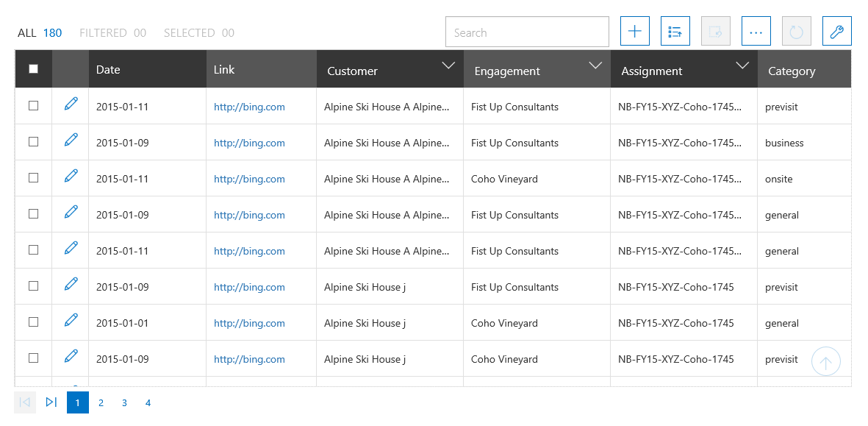Edit the 2015-01-11 previsit row with pencil
This screenshot has height=426, width=868.
click(x=71, y=104)
